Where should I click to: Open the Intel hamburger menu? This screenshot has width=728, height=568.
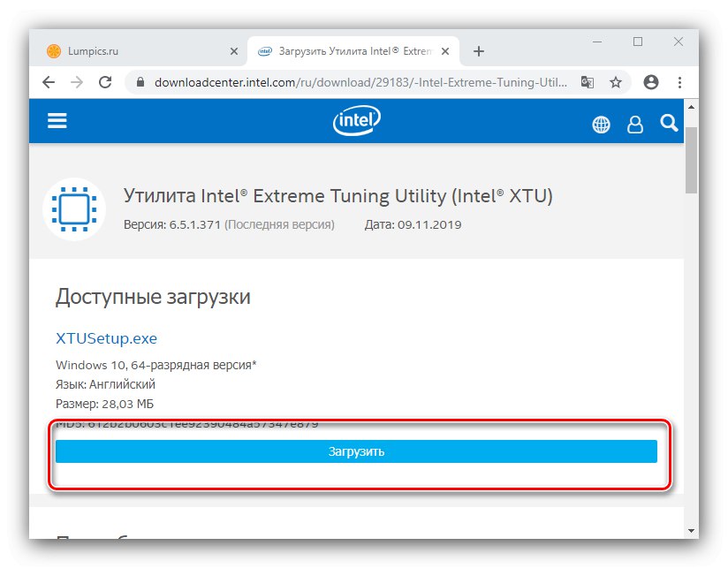pyautogui.click(x=57, y=122)
